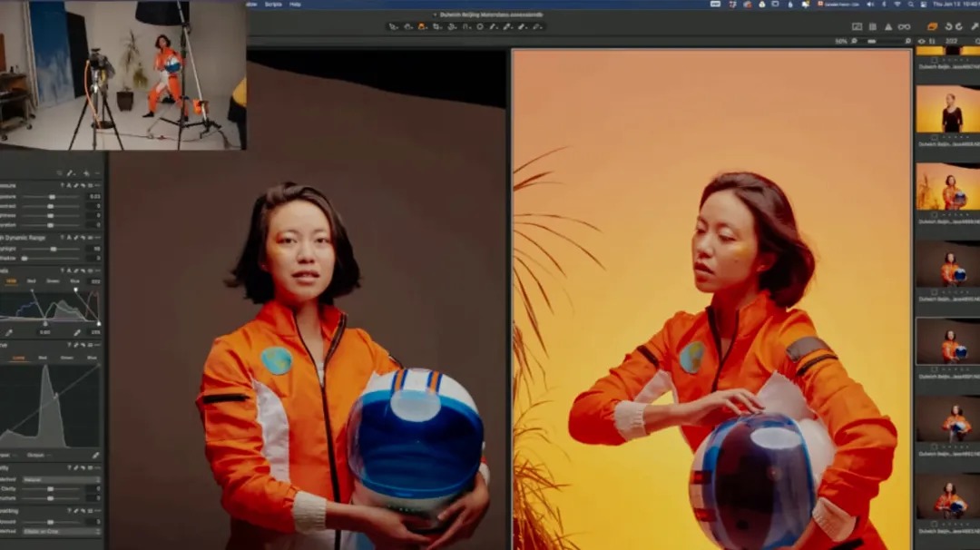Click the reset arrow icon in the Levels panel header
The width and height of the screenshot is (980, 550).
[83, 270]
